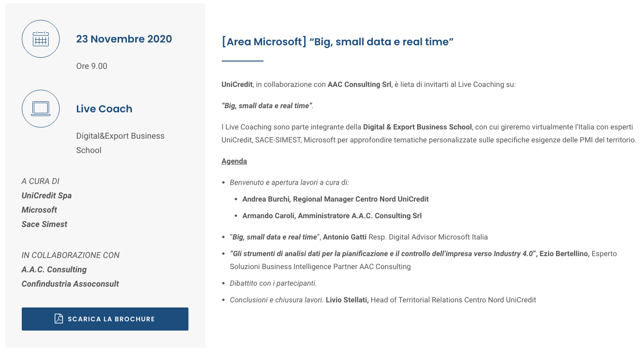Click the Digital&Export Business School subtitle

coord(120,143)
